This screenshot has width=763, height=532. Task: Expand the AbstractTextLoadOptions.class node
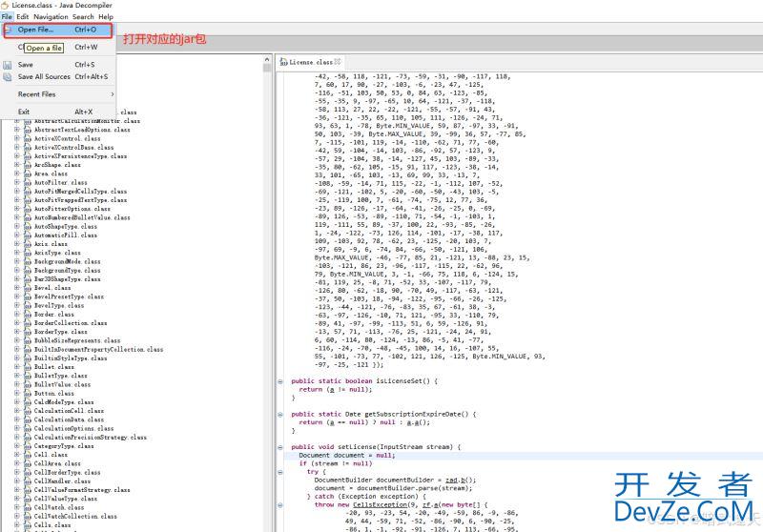pos(17,130)
